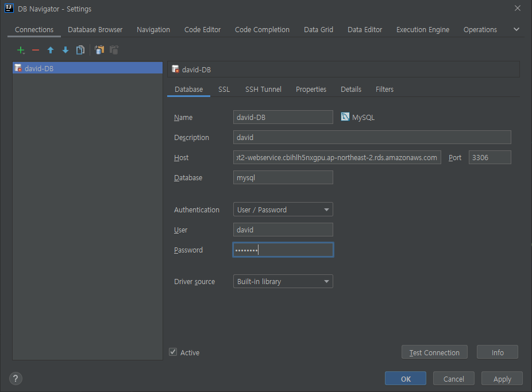Click the Driver source label
The height and width of the screenshot is (392, 532).
pos(194,282)
